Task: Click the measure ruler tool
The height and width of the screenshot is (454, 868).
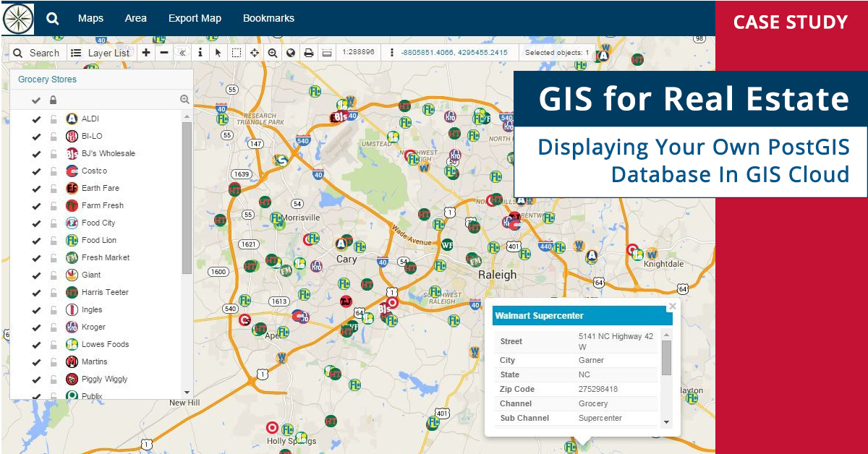Action: point(326,53)
